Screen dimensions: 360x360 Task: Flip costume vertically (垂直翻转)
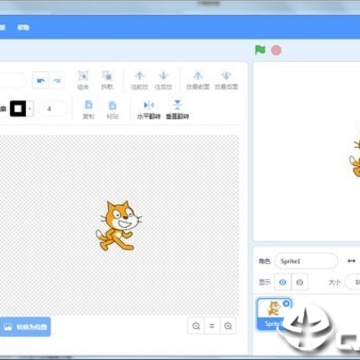177,109
